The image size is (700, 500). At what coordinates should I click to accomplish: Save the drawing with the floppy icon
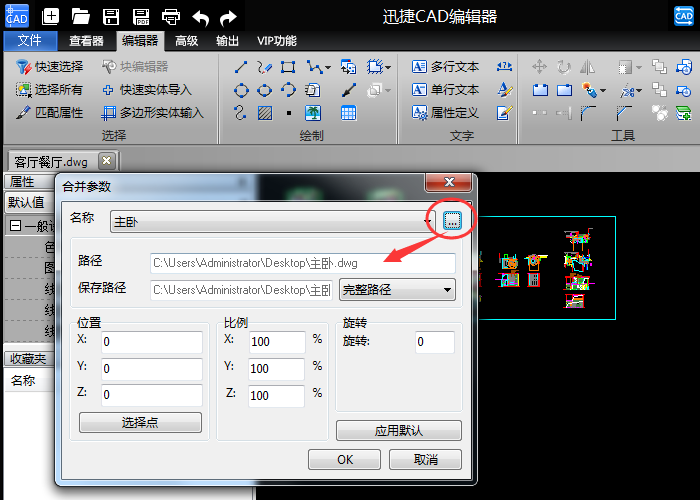point(111,17)
